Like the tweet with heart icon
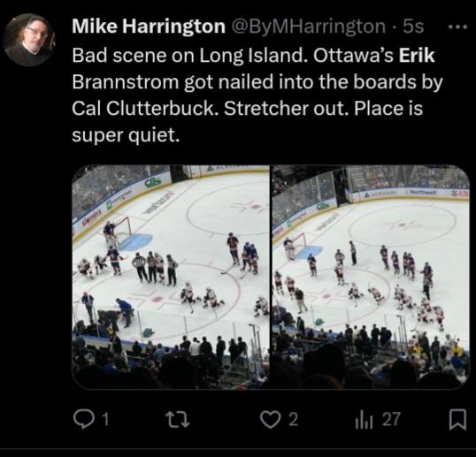The width and height of the screenshot is (476, 457). (270, 420)
